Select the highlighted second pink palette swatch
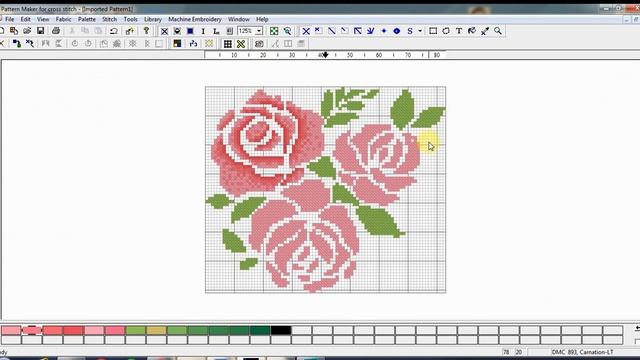Viewport: 640px width, 360px height. point(32,330)
